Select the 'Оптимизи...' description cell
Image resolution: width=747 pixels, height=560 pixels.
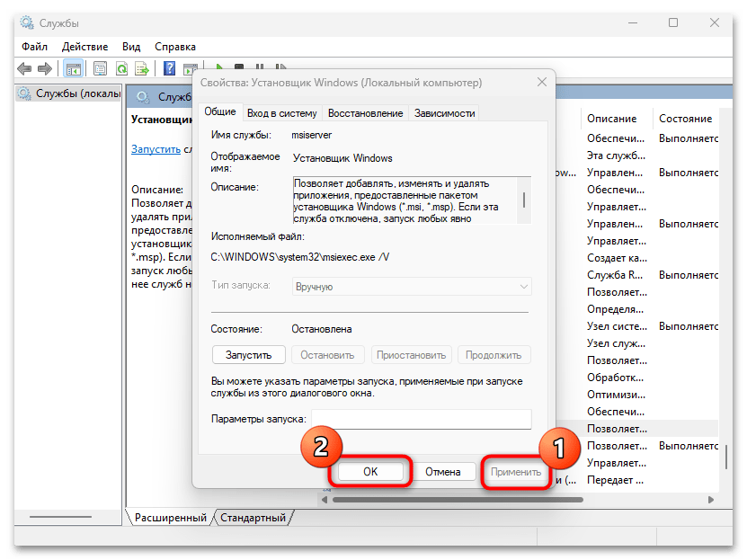[616, 395]
